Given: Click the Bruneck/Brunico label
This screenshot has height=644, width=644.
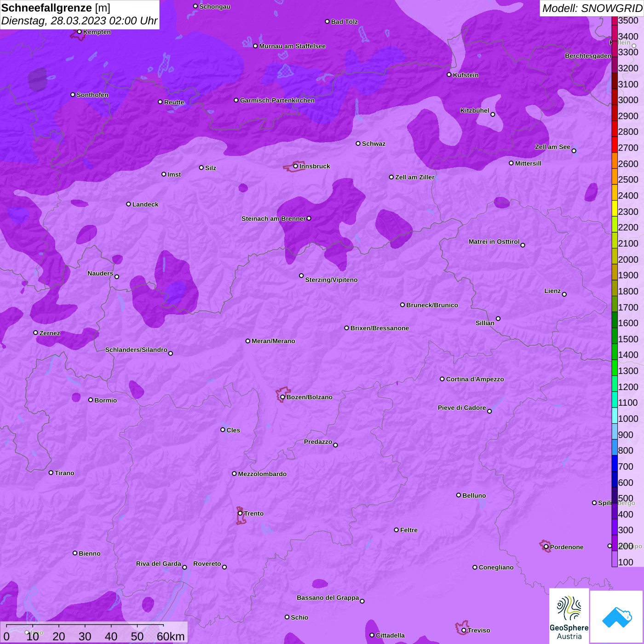Looking at the screenshot, I should [x=432, y=305].
